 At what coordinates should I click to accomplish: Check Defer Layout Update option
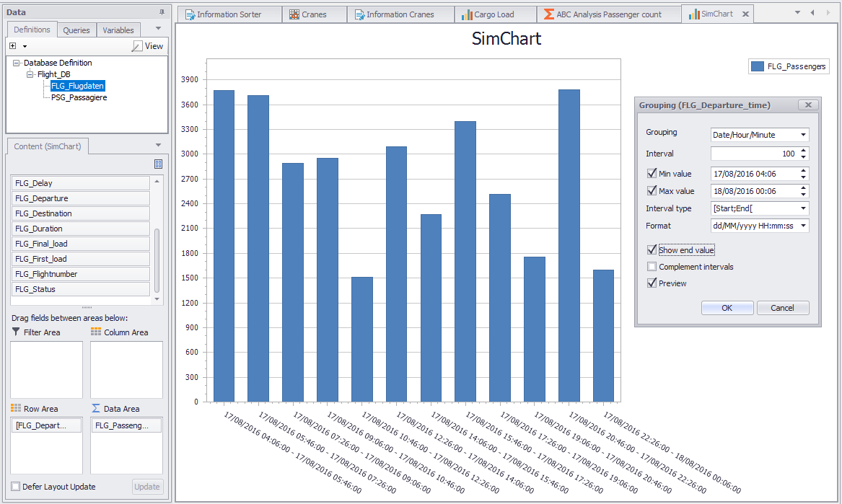click(x=16, y=487)
